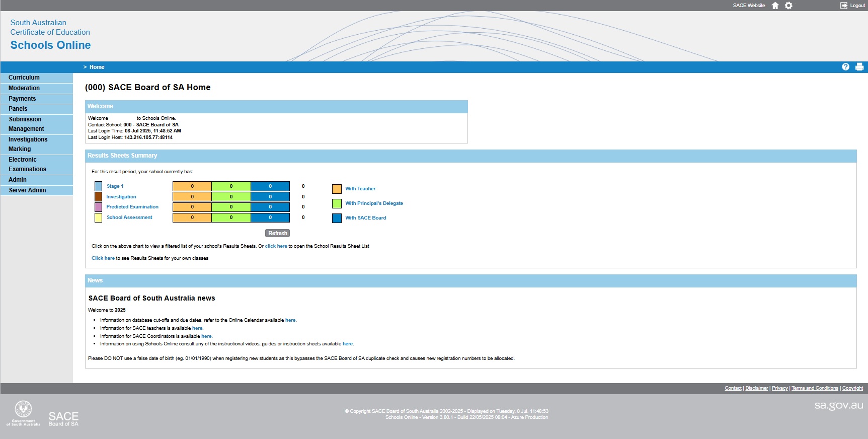
Task: Click blue SACE Board legend swatch
Action: (337, 218)
